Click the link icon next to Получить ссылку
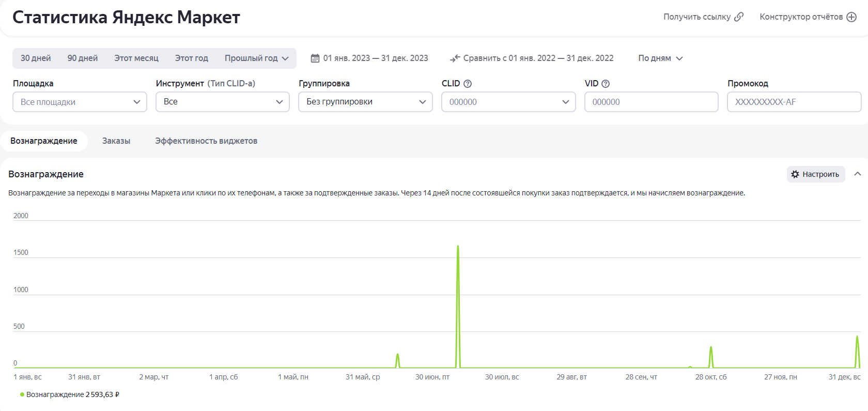 pos(739,17)
